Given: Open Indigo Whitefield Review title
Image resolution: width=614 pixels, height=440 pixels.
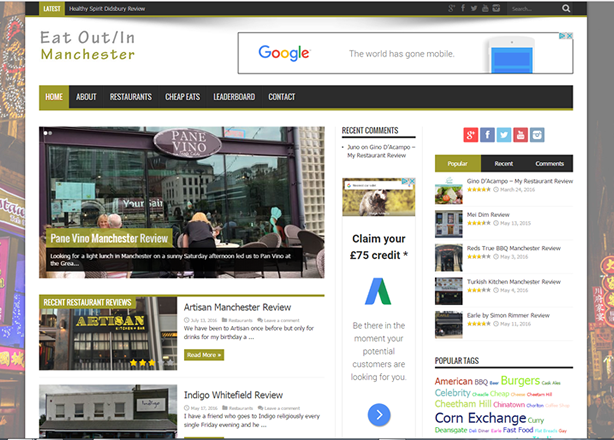Looking at the screenshot, I should click(x=233, y=395).
